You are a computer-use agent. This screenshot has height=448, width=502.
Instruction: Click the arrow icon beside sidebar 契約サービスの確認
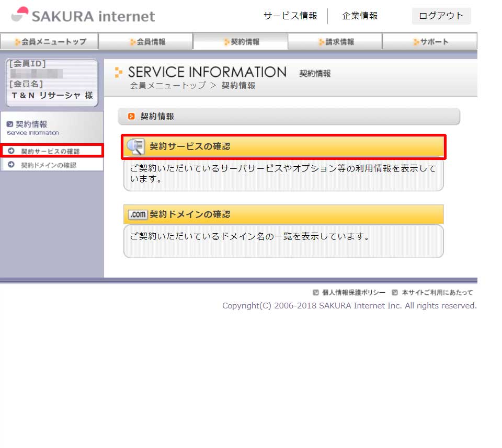point(11,151)
